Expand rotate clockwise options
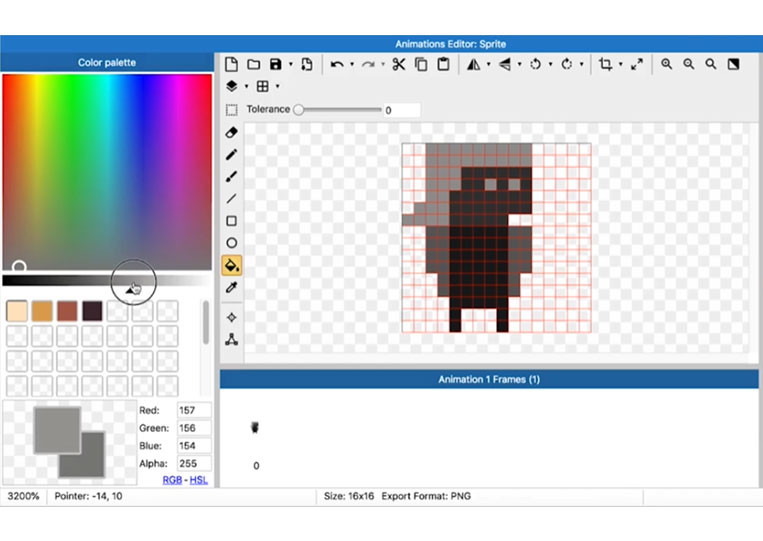The width and height of the screenshot is (763, 541). point(581,64)
